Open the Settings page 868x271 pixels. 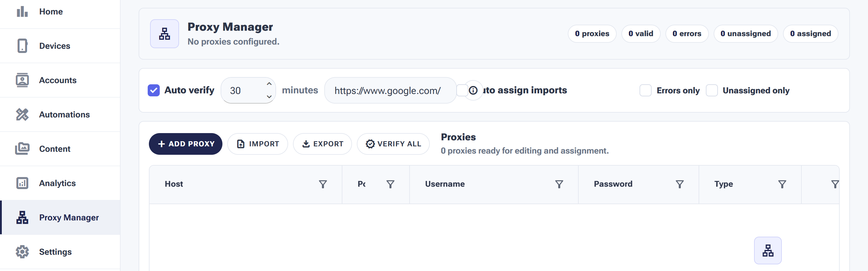60,252
